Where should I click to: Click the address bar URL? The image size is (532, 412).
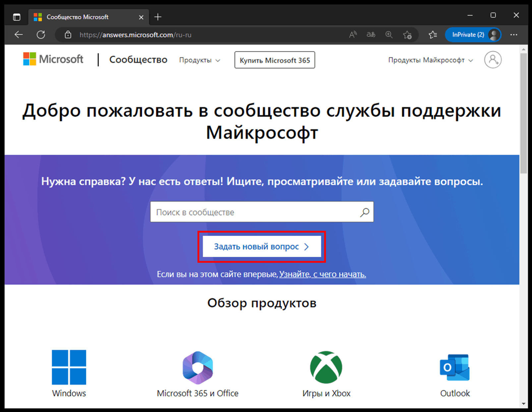click(x=135, y=35)
